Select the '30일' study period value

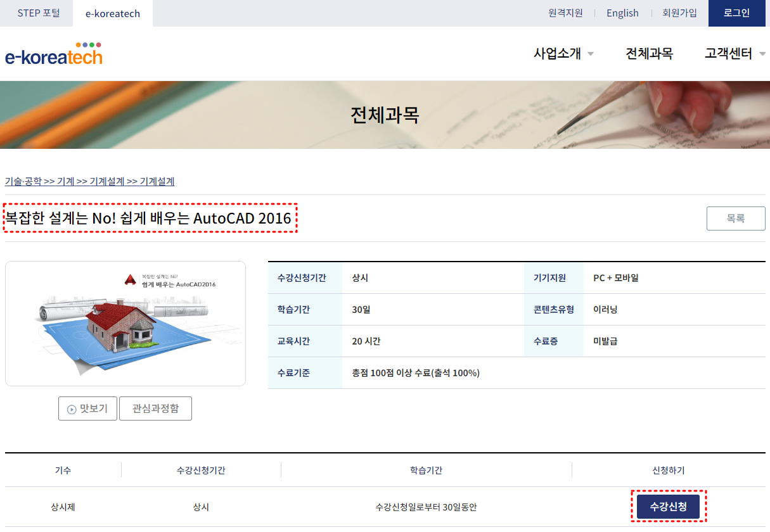point(361,310)
